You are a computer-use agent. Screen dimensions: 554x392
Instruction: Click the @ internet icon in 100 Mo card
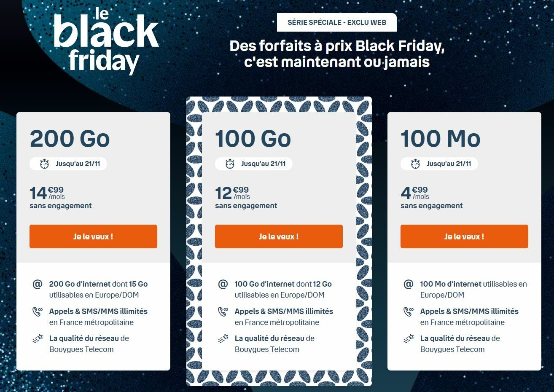(x=409, y=284)
